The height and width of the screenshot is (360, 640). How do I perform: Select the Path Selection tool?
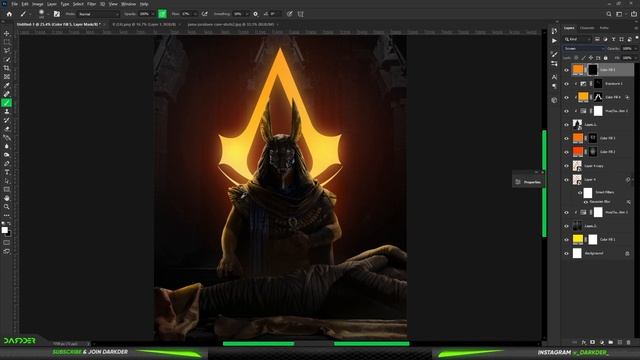click(7, 181)
